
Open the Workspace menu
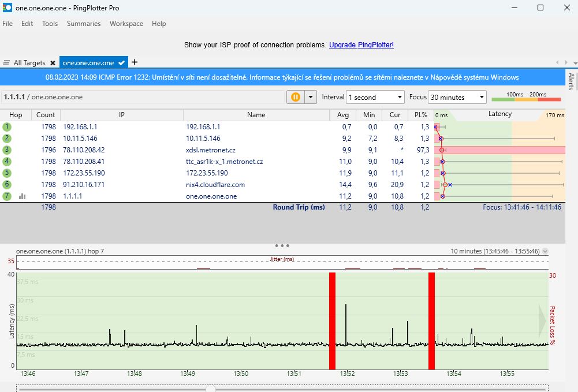point(126,24)
